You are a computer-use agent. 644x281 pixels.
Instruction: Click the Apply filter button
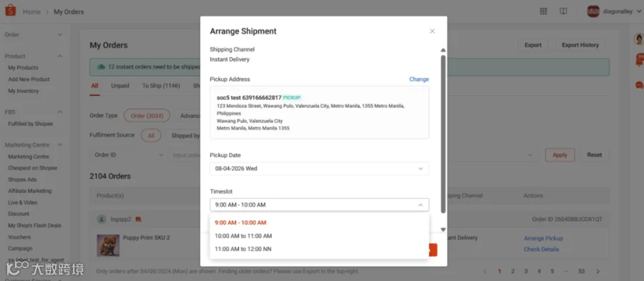pos(560,155)
